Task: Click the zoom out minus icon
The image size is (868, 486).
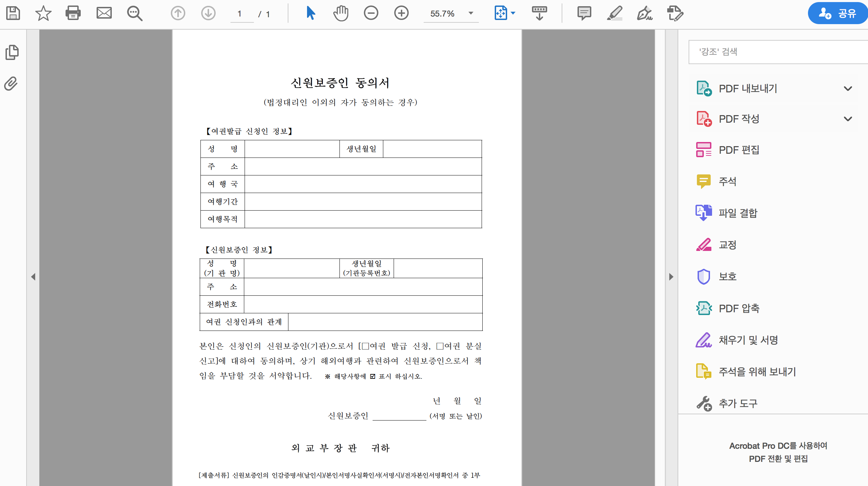Action: pyautogui.click(x=371, y=13)
